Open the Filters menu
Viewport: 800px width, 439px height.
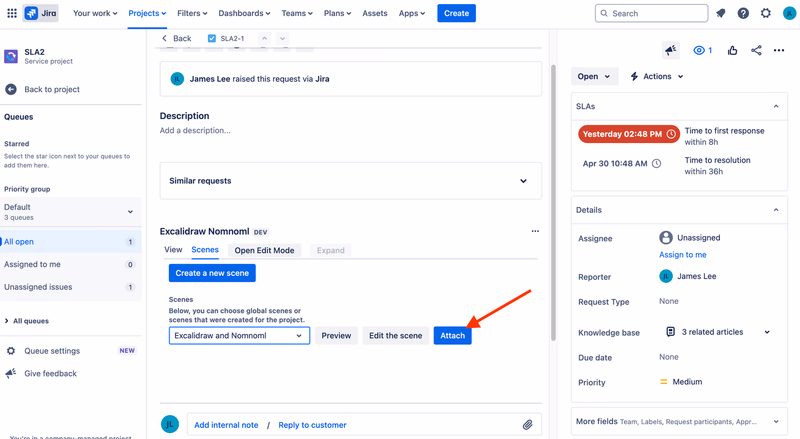[192, 13]
